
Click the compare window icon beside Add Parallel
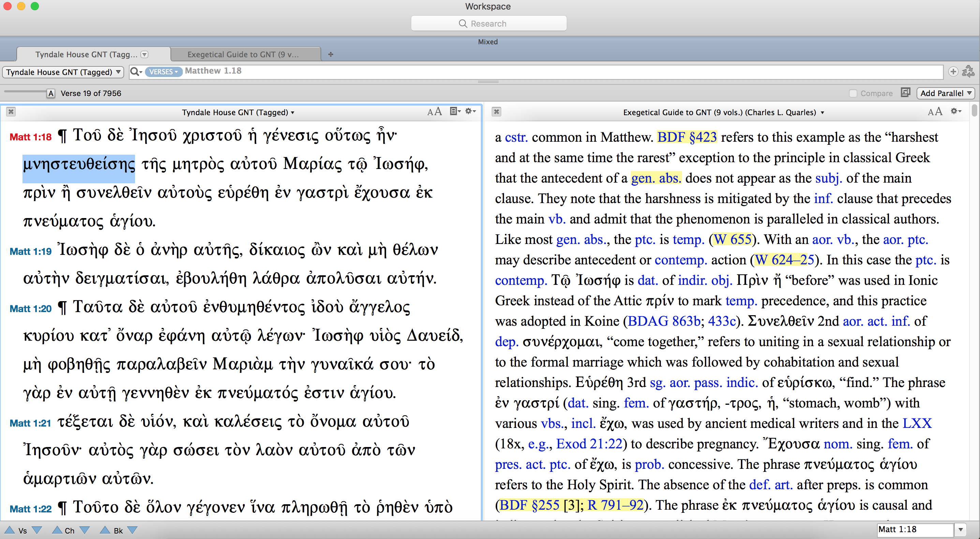coord(905,93)
